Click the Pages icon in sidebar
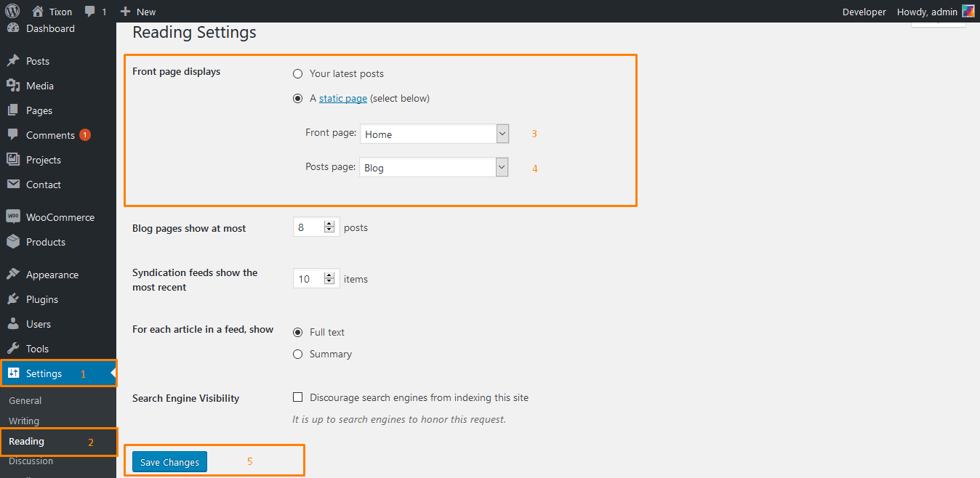The height and width of the screenshot is (478, 980). pyautogui.click(x=12, y=110)
